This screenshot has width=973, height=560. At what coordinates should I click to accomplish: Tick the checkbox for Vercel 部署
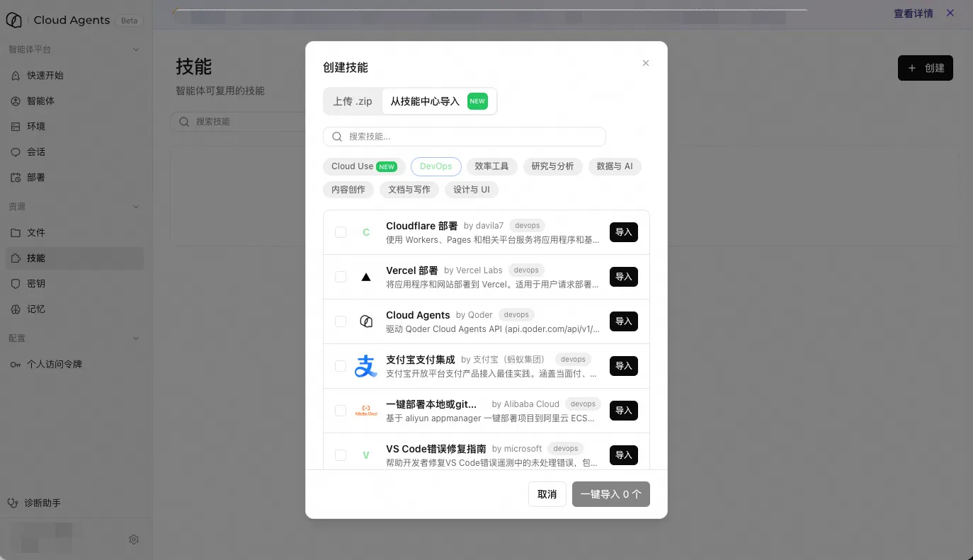coord(341,277)
